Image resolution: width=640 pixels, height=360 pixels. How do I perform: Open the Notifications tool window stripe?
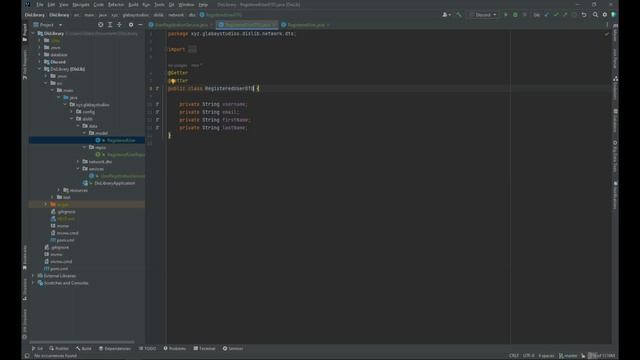[615, 195]
